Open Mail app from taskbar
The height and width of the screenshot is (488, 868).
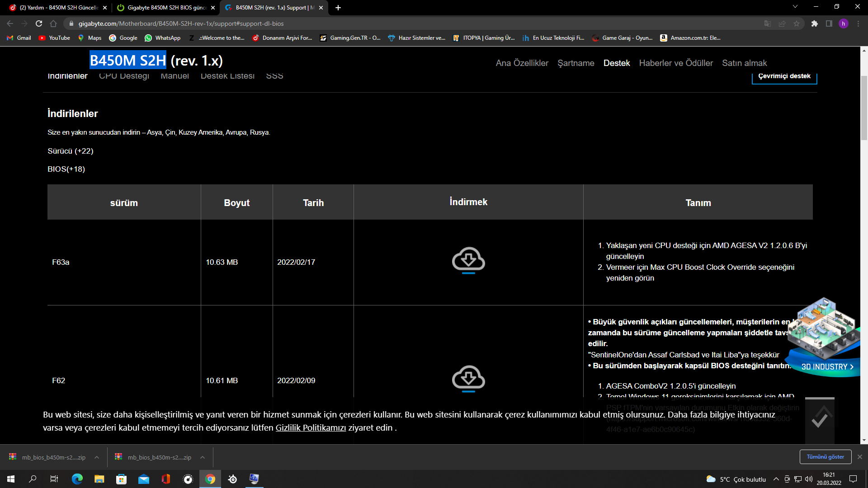coord(143,479)
